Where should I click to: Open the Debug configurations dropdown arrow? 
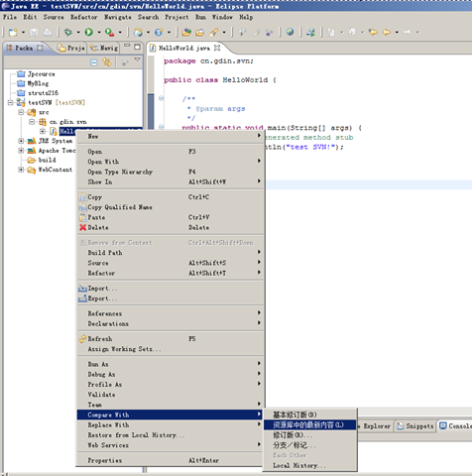tap(78, 33)
